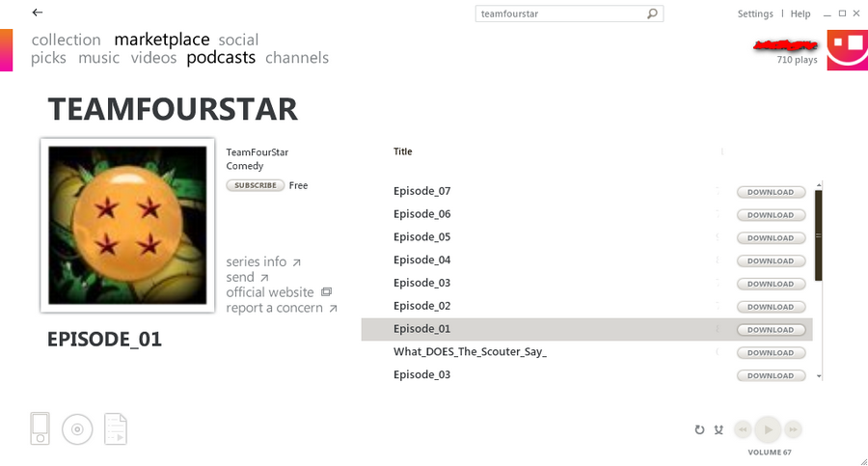Viewport: 868px width, 466px height.
Task: Switch to the podcasts tab
Action: 221,58
